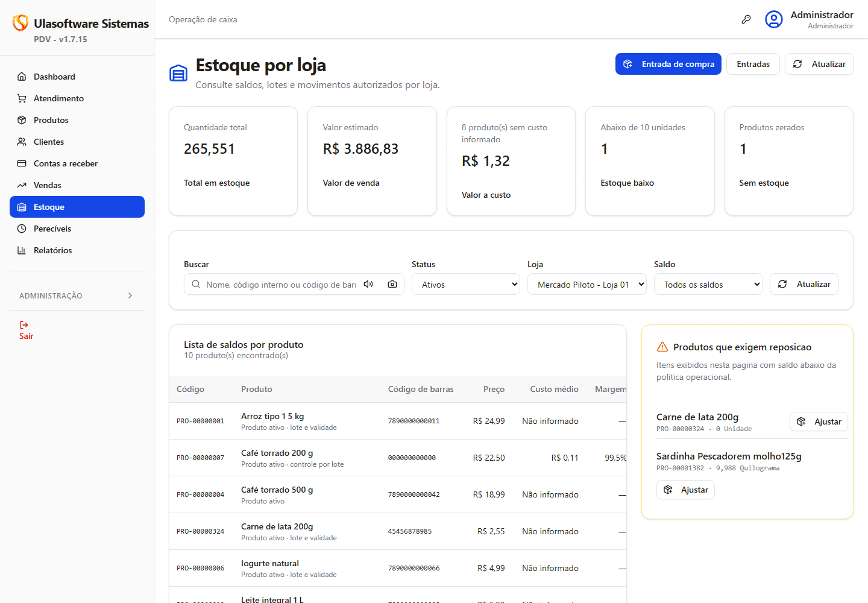Open the Status dropdown showing Ativos
Image resolution: width=868 pixels, height=603 pixels.
(466, 285)
